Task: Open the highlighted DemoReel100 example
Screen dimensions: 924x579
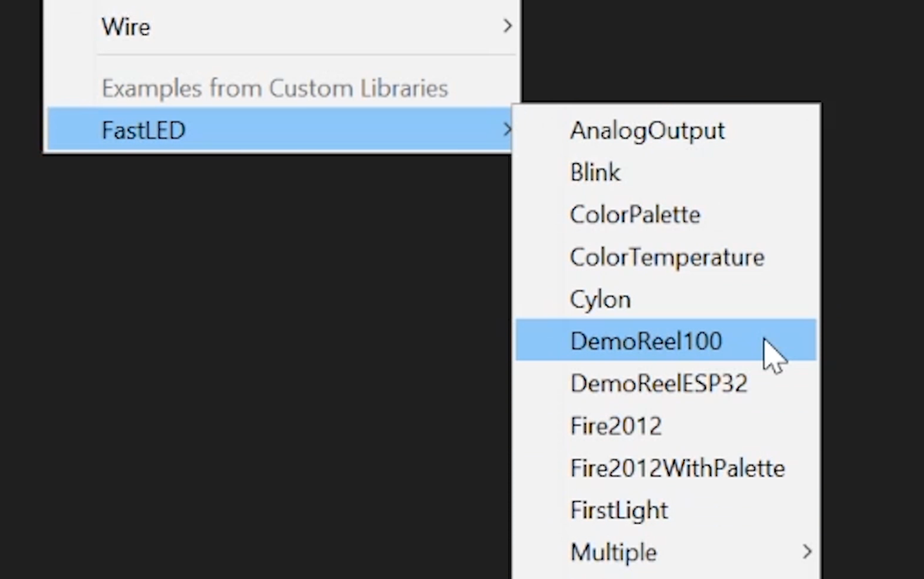Action: click(645, 341)
